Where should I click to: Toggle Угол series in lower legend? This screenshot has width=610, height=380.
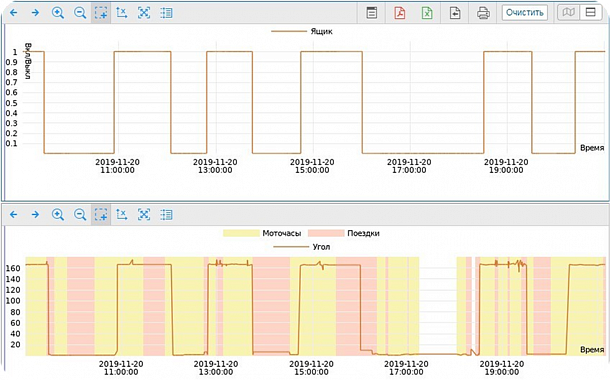pyautogui.click(x=302, y=247)
